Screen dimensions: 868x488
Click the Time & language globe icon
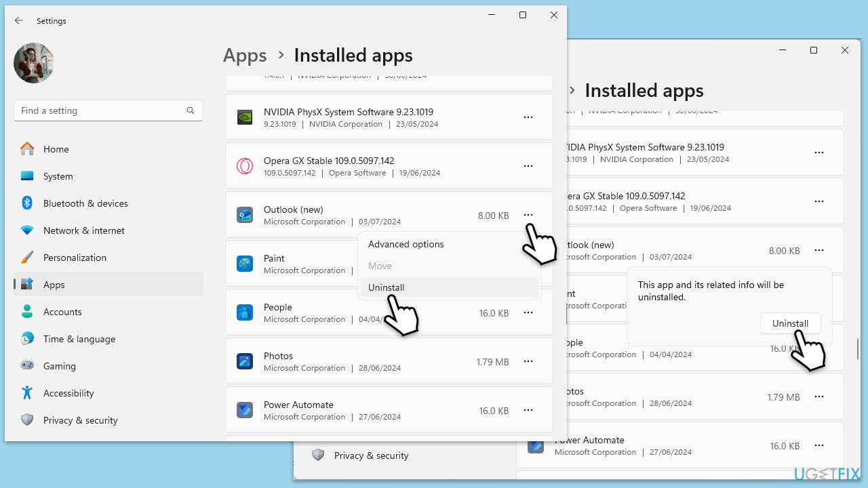point(27,339)
